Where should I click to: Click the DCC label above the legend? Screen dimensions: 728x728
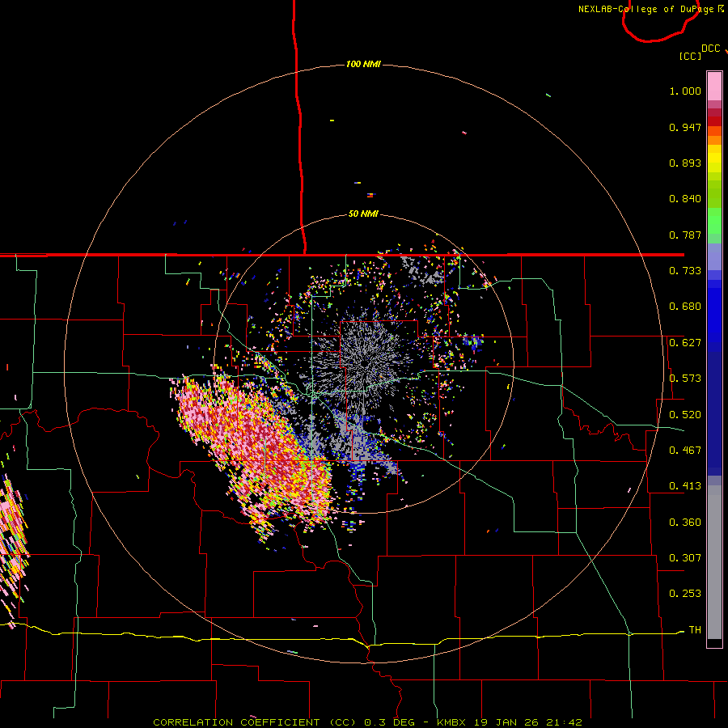tap(710, 49)
